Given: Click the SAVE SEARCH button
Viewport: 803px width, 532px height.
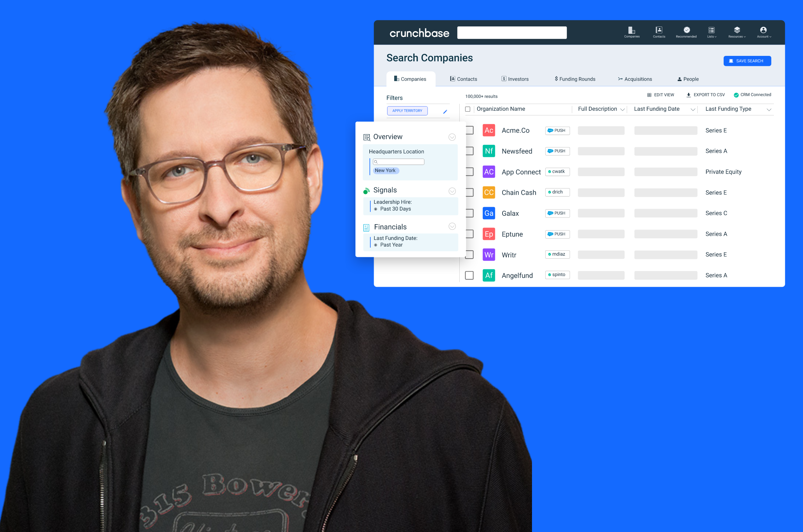Looking at the screenshot, I should click(x=747, y=61).
